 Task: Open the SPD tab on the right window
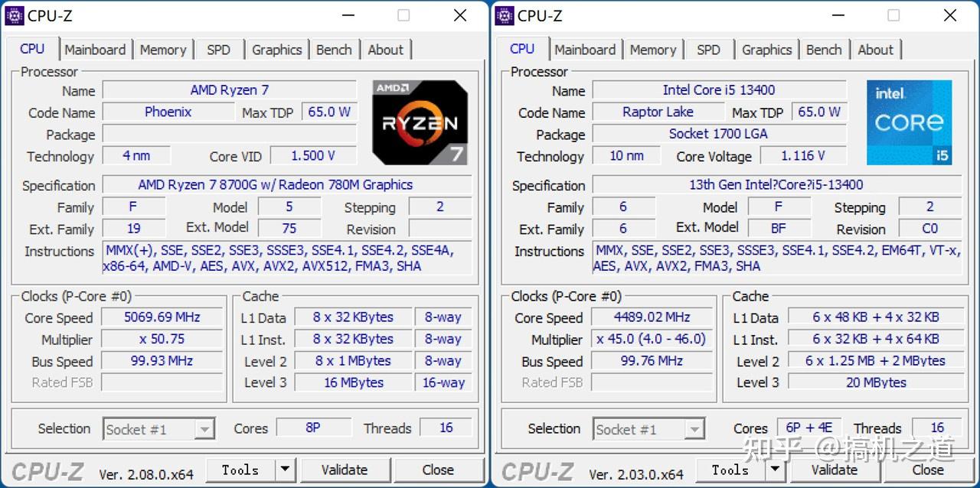point(708,49)
